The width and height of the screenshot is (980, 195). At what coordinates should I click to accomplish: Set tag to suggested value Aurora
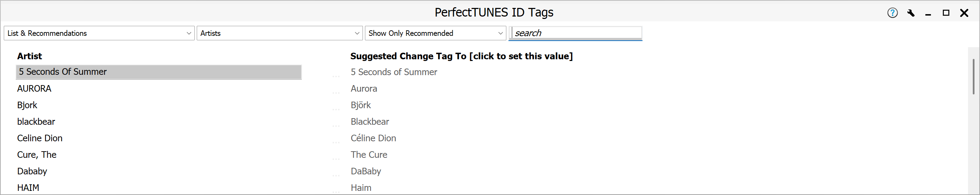coord(364,89)
